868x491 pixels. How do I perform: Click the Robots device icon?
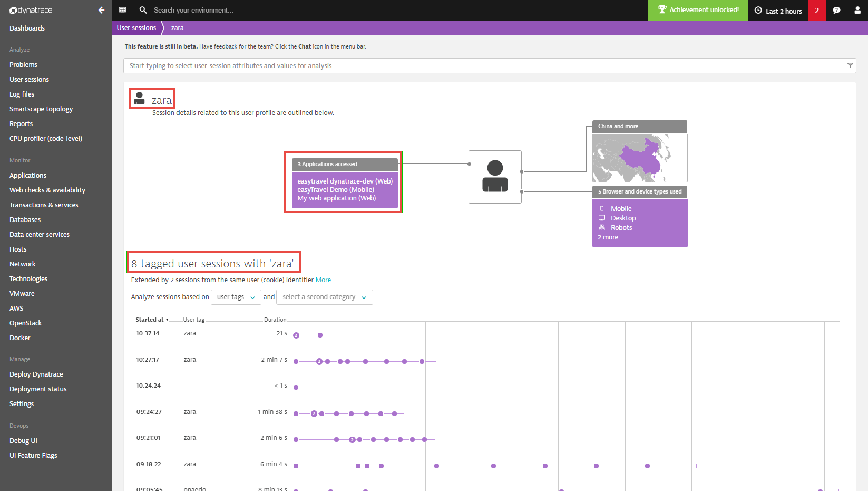click(602, 227)
